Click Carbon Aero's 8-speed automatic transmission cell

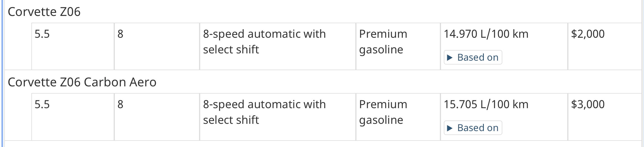coord(264,112)
